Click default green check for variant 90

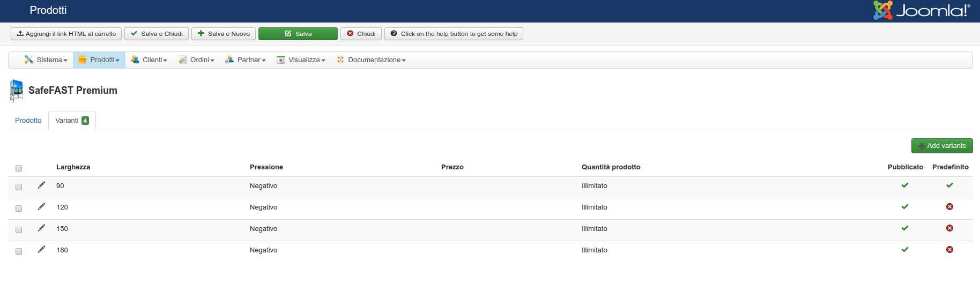pos(949,185)
